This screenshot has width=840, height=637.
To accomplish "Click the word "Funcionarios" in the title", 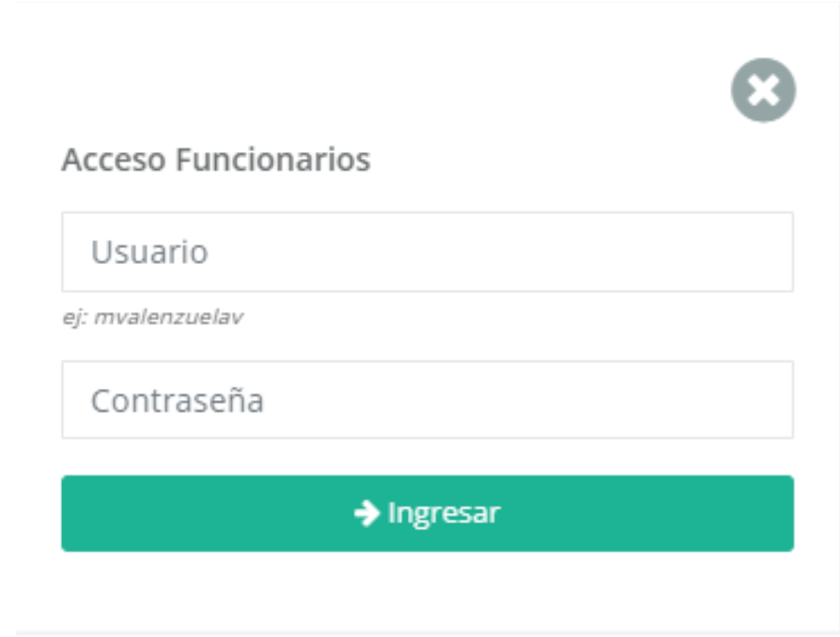I will pyautogui.click(x=272, y=160).
